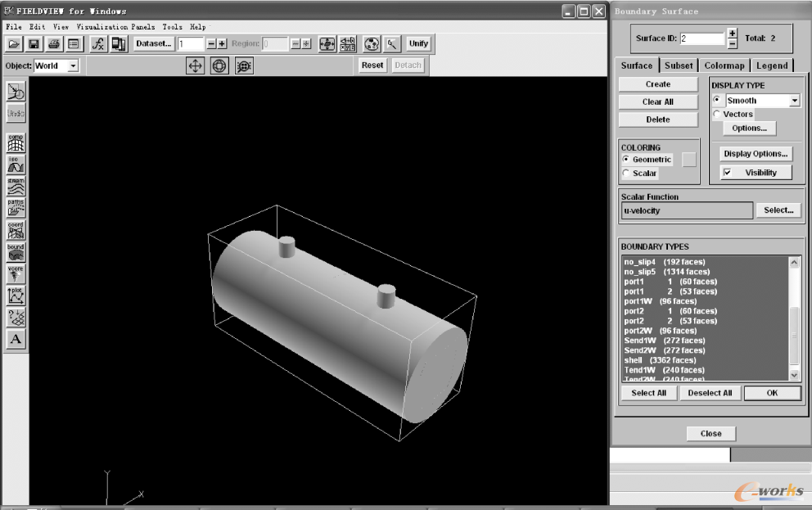Open the Object World dropdown
Viewport: 812px width, 510px height.
point(73,65)
